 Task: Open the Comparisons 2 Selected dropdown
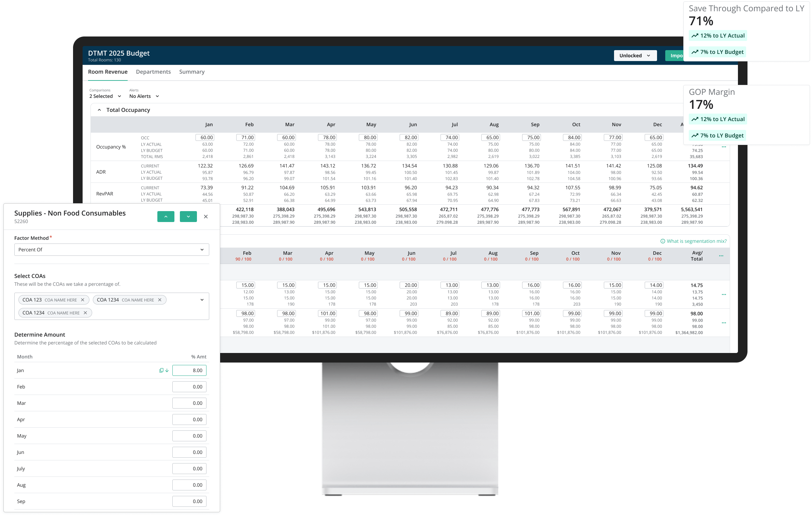point(105,96)
